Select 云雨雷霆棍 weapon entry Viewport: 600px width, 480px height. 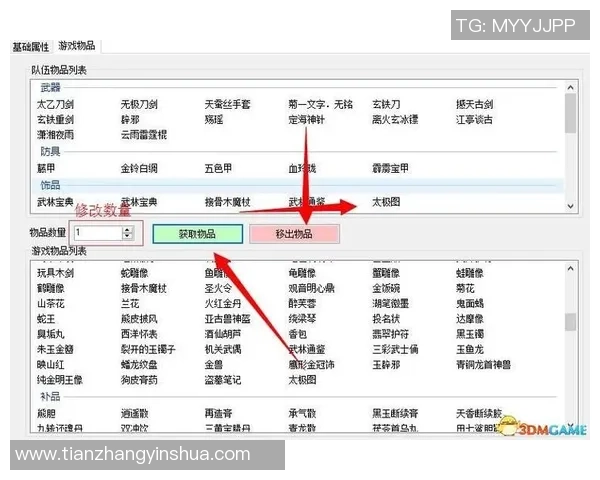pyautogui.click(x=144, y=135)
